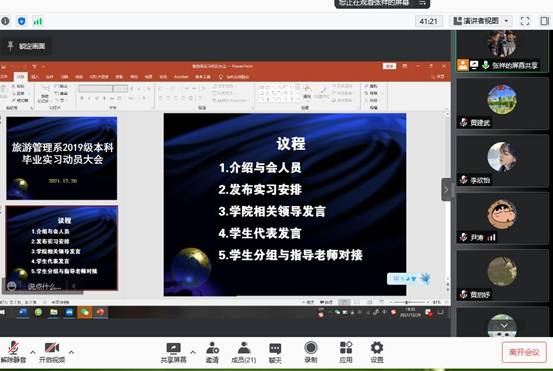The width and height of the screenshot is (553, 371).
Task: Expand video options arrow beside camera
Action: click(x=71, y=352)
